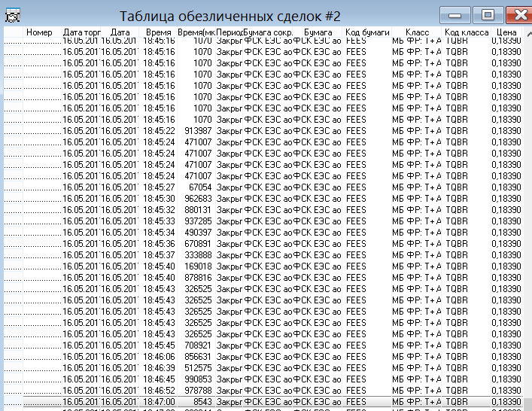
Task: Close the anonymous trades table #2 window
Action: click(518, 14)
